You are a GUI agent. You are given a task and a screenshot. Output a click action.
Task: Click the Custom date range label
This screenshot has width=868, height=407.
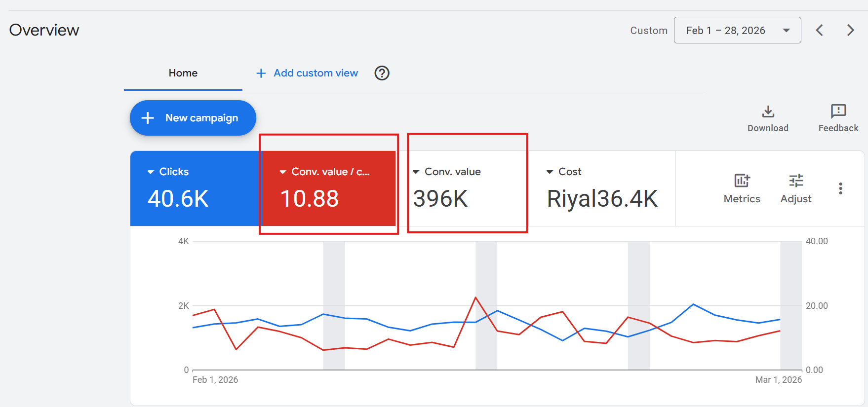[649, 31]
